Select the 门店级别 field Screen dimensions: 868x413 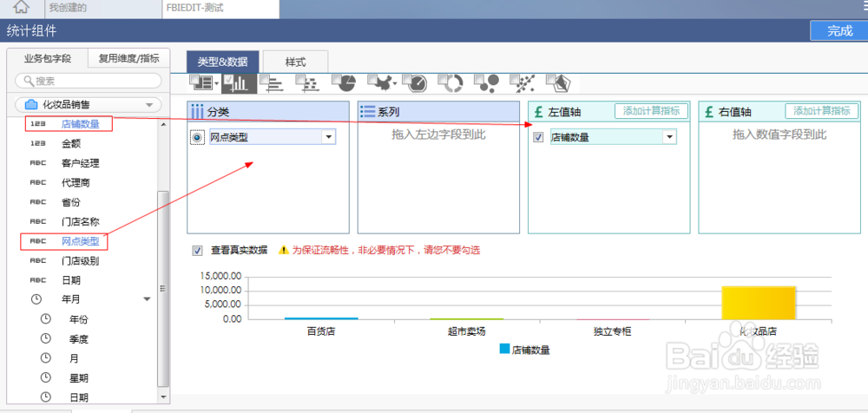click(x=80, y=261)
